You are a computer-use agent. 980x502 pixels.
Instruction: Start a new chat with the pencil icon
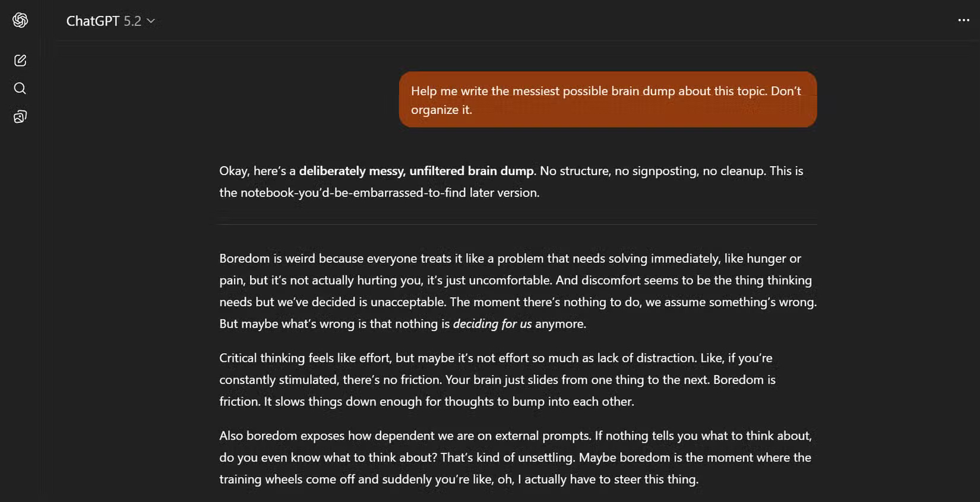pyautogui.click(x=20, y=61)
